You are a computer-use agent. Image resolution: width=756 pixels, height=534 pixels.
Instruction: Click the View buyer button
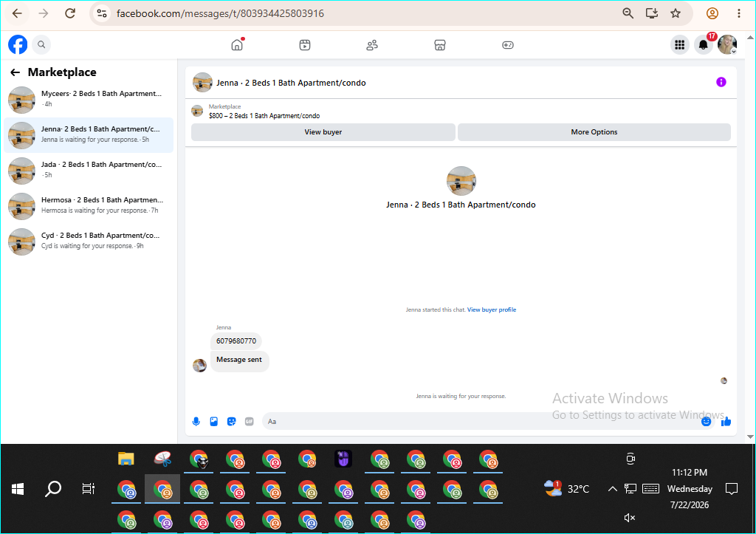pyautogui.click(x=323, y=132)
